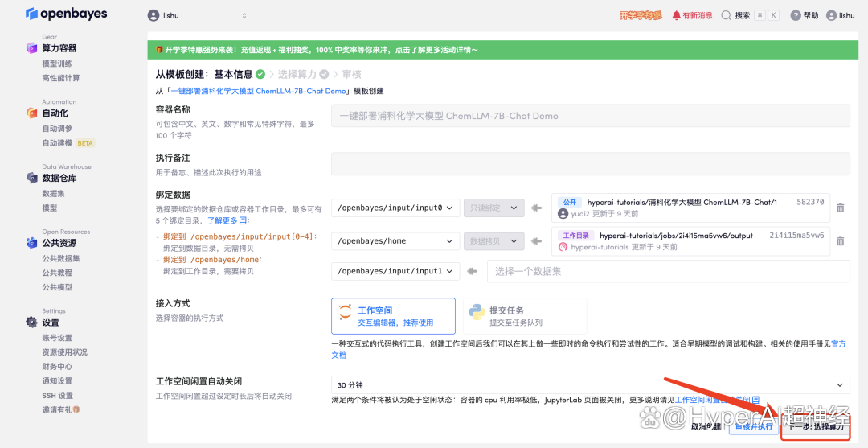This screenshot has height=448, width=868.
Task: Open the 帮助 help icon
Action: click(795, 15)
